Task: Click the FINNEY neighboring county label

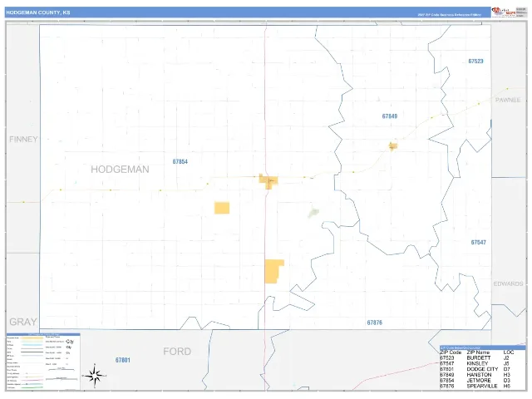Action: coord(23,139)
